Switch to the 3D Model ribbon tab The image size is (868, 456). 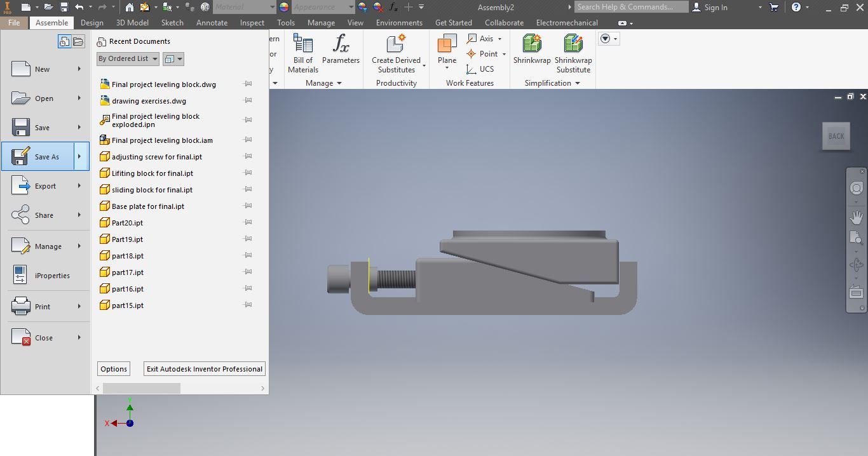[x=132, y=22]
